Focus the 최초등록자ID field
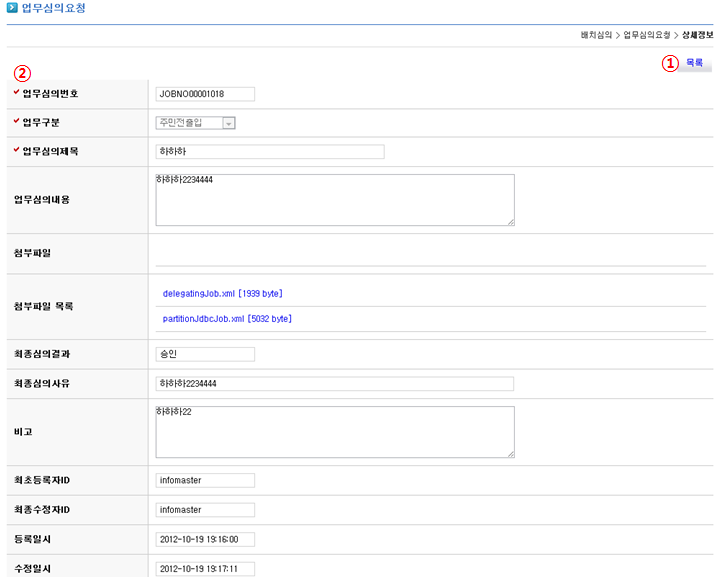The width and height of the screenshot is (721, 577). coord(205,481)
